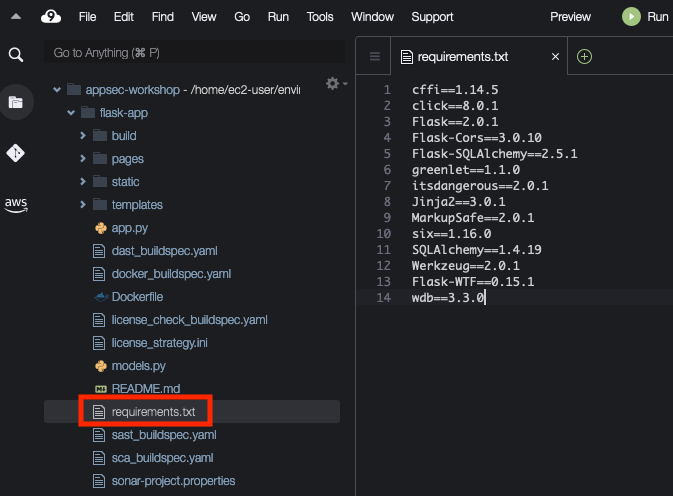Screen dimensions: 673x496
Task: Open README.md in the file tree
Action: pos(146,389)
